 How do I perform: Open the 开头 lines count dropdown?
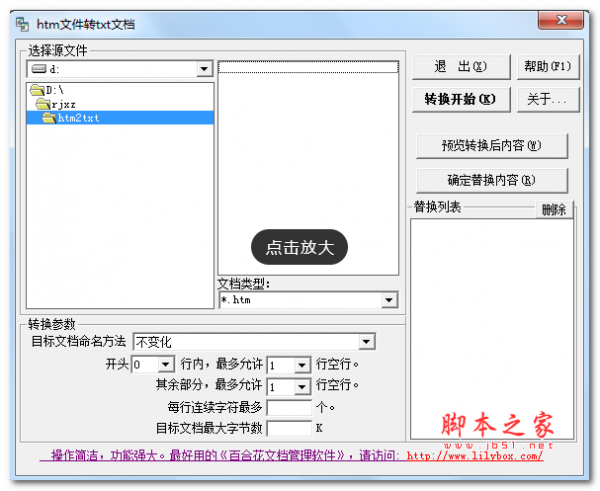tap(166, 364)
